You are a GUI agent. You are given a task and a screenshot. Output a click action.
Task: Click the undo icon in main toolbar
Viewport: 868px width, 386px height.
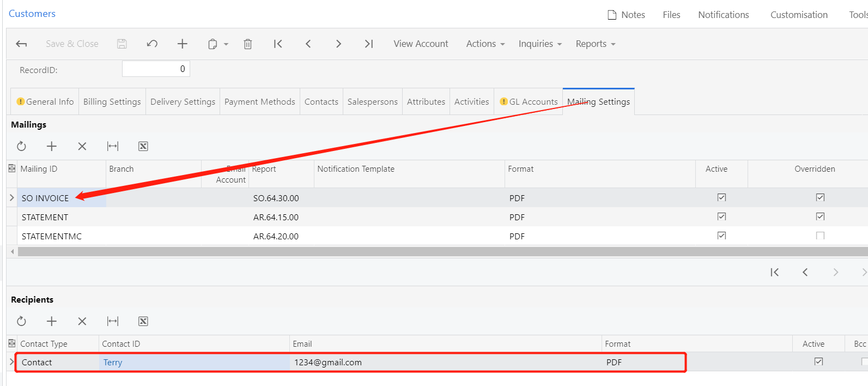pos(152,44)
